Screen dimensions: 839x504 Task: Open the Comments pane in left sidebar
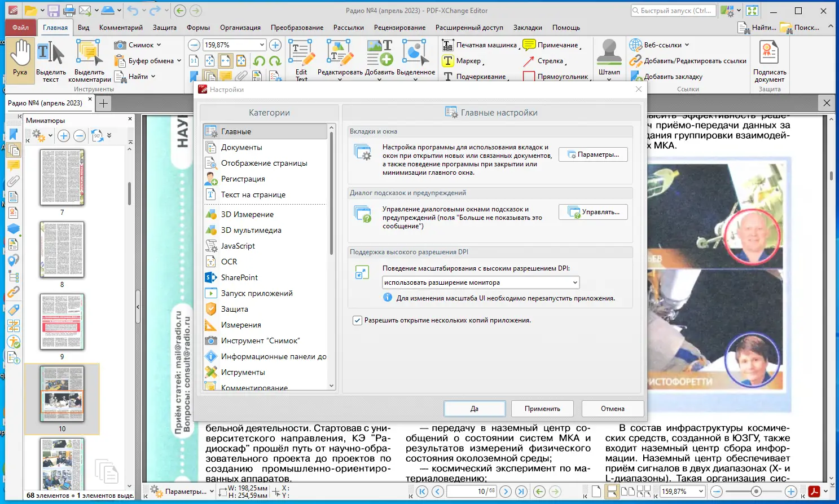click(14, 166)
